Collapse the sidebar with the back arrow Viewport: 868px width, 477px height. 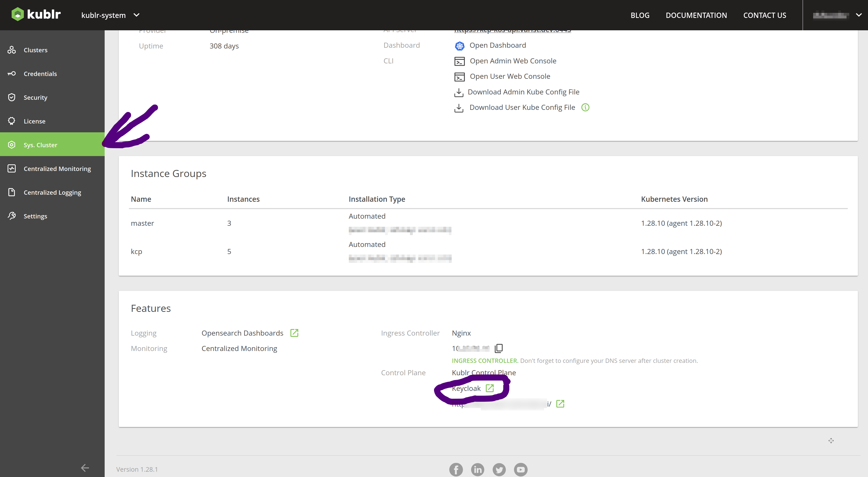point(85,468)
